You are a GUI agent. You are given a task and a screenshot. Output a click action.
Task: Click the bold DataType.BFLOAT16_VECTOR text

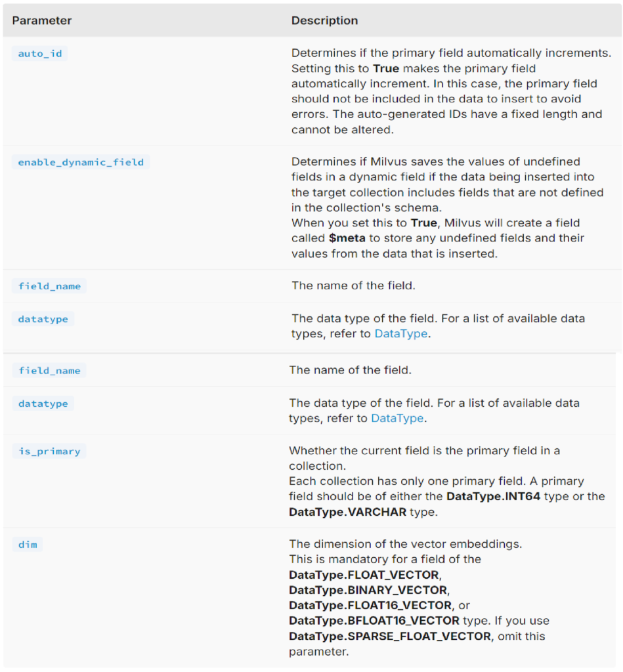point(375,620)
